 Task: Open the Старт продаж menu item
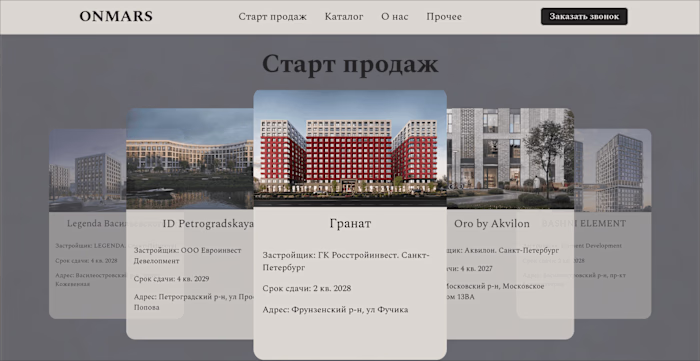(x=272, y=17)
